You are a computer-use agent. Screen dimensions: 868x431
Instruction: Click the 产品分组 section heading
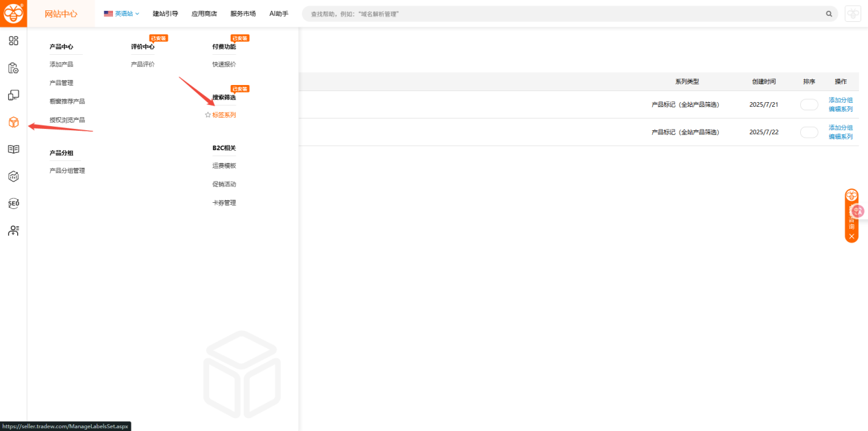[61, 153]
